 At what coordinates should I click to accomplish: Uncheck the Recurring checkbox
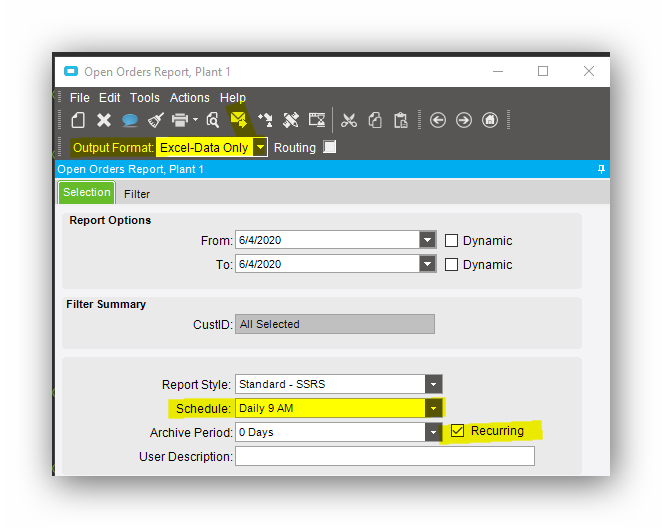point(457,431)
